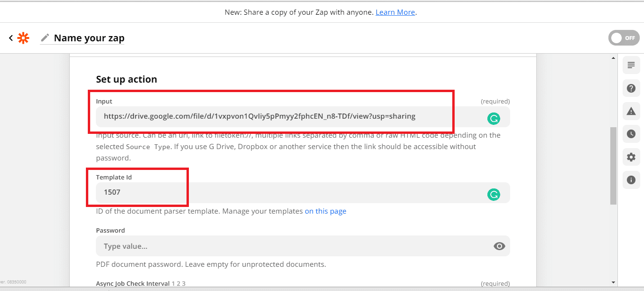The width and height of the screenshot is (644, 291).
Task: Open the Help question-mark icon
Action: (x=631, y=88)
